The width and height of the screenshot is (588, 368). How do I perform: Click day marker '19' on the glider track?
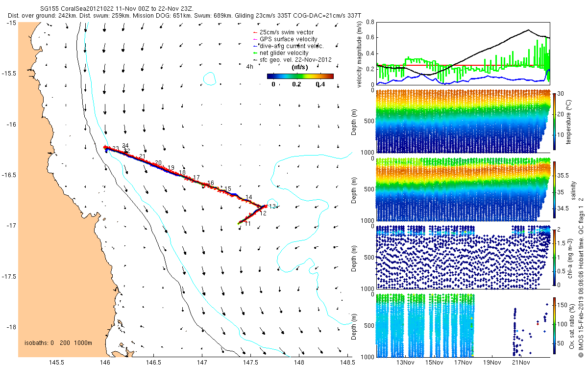coord(171,168)
